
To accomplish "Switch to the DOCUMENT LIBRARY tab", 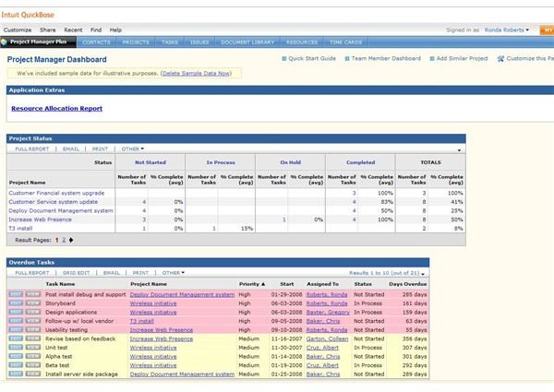I will coord(247,42).
